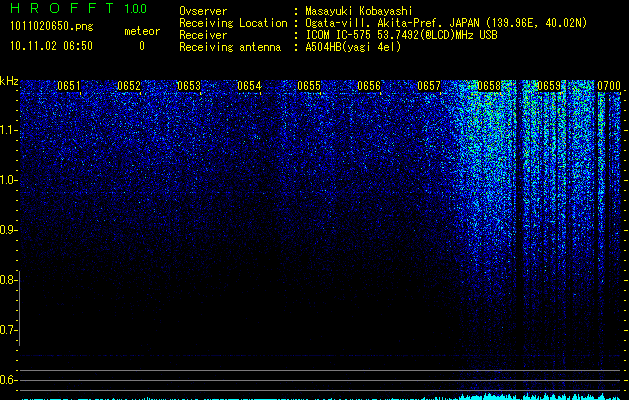Click the Ovserver label
629x400 pixels.
[x=203, y=11]
